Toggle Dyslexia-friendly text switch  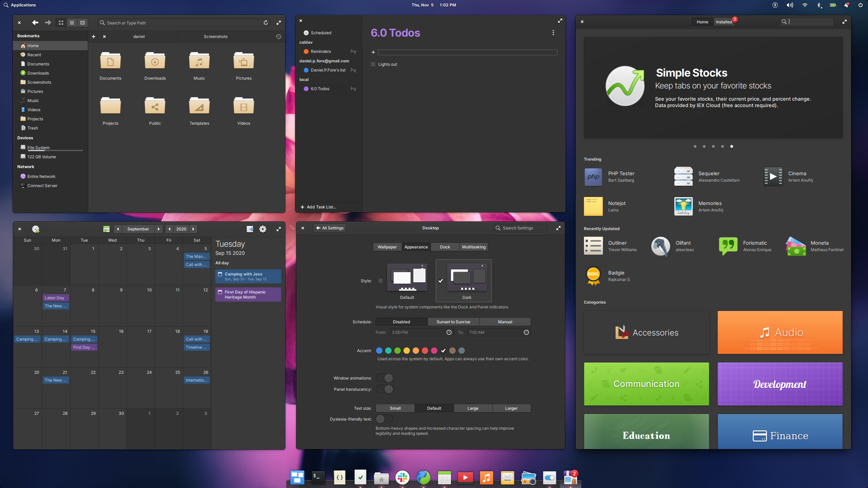tap(381, 419)
